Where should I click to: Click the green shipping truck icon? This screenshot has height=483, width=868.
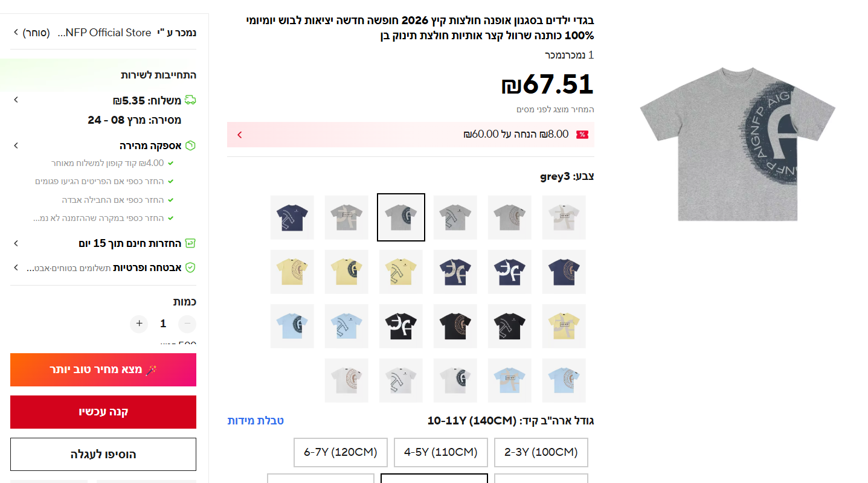(x=190, y=100)
